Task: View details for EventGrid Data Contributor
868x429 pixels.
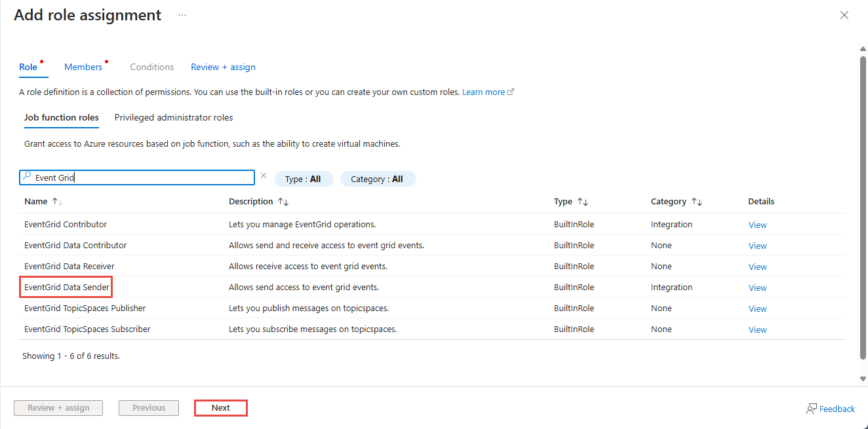Action: (757, 246)
